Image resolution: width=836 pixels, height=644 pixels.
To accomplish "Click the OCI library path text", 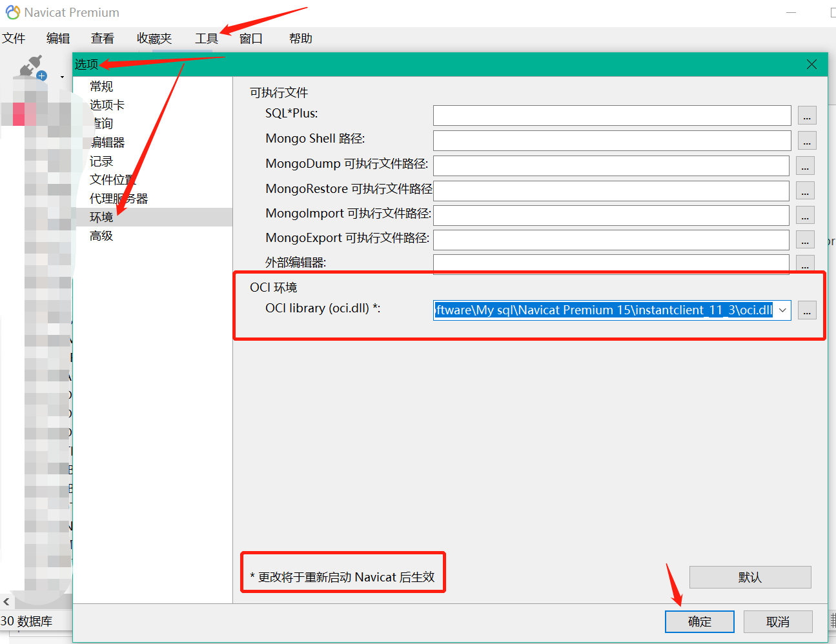I will [604, 310].
